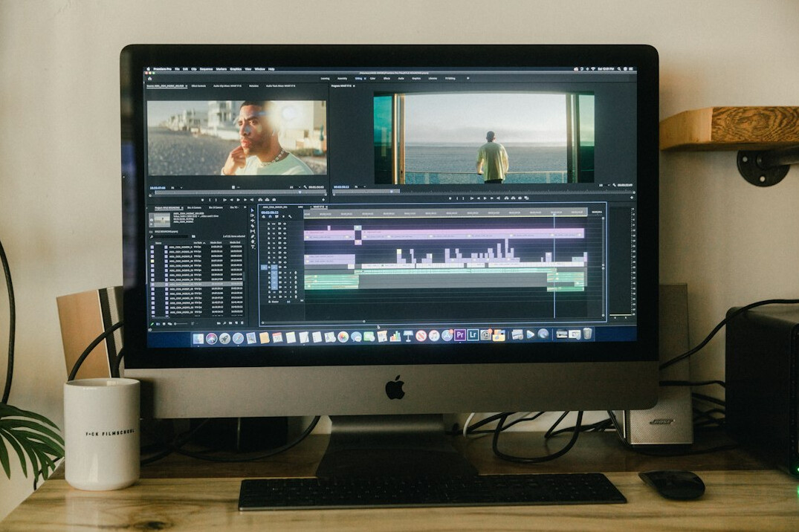Click the Find magnifier in Project panel footer
The height and width of the screenshot is (532, 799).
(224, 323)
